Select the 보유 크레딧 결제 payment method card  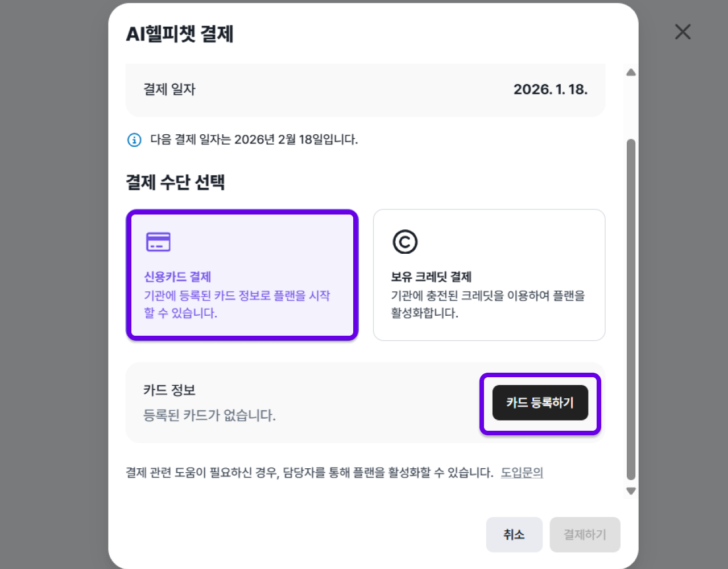click(x=489, y=275)
